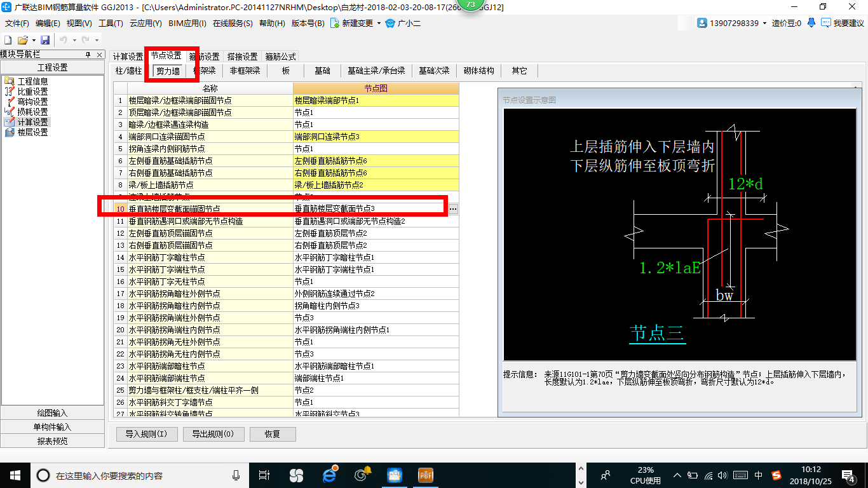Image resolution: width=868 pixels, height=488 pixels.
Task: Click the Redo arrow icon
Action: 85,40
